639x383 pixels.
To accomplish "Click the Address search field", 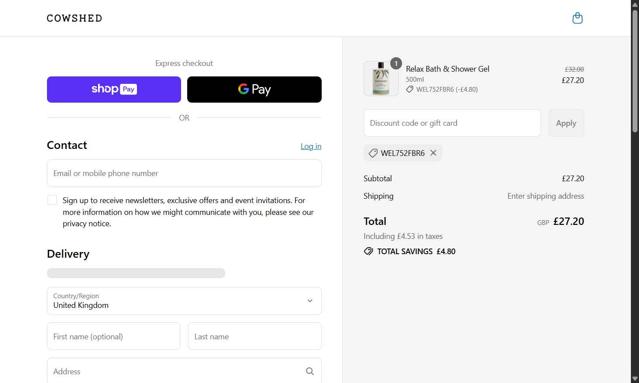I will 184,371.
